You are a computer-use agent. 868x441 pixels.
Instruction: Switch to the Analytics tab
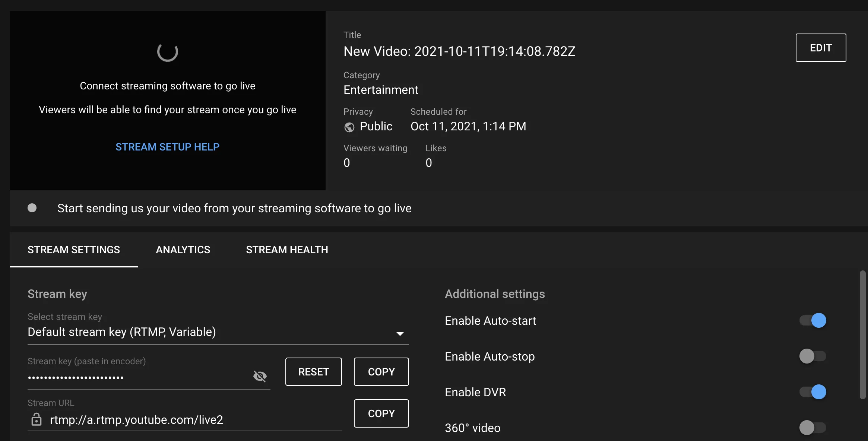pyautogui.click(x=183, y=250)
